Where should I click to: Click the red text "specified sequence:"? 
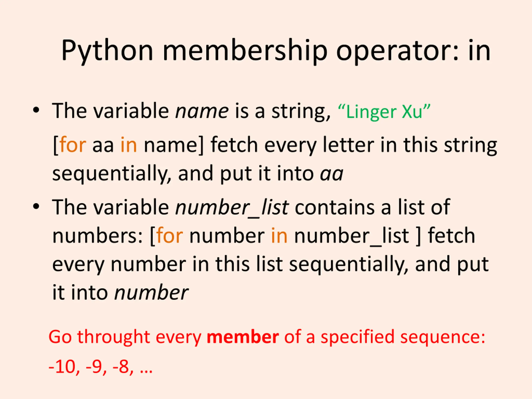pos(403,337)
